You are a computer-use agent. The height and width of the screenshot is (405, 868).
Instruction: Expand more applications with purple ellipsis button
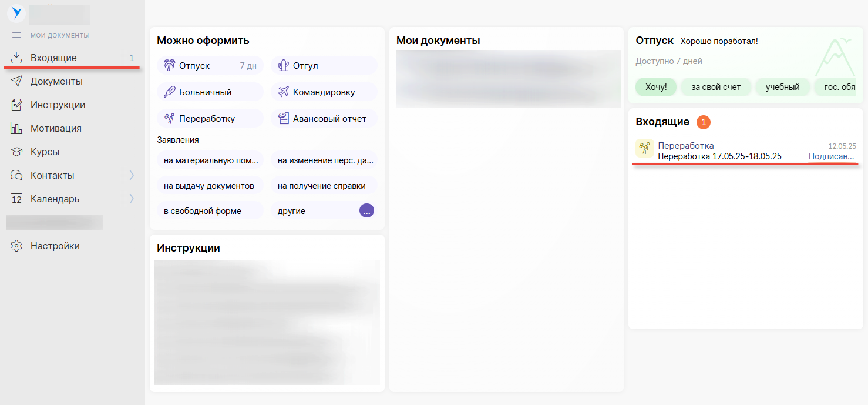(366, 211)
